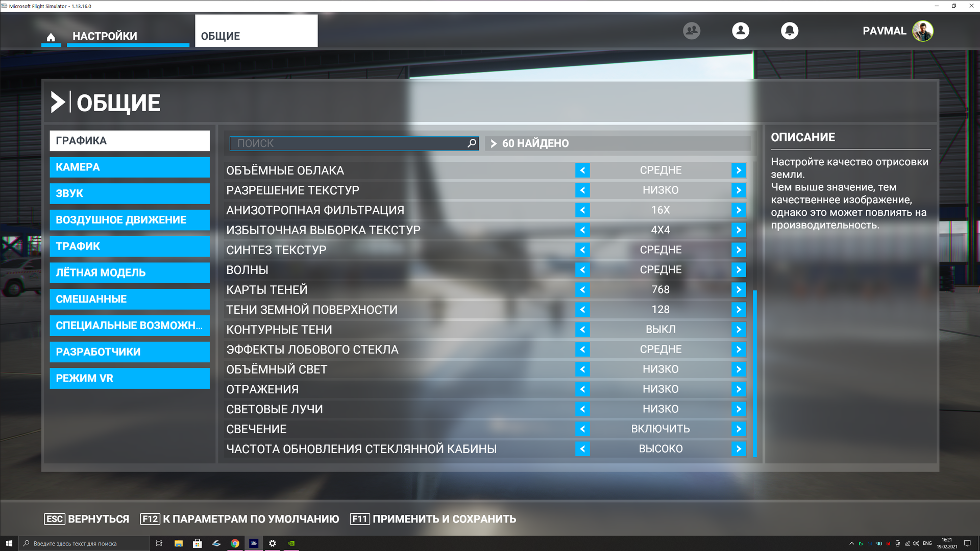Screen dimensions: 980x551
Task: Enable КОНТУРНЫЕ ТЕНИ currently set to ВЫКЛ
Action: (738, 329)
